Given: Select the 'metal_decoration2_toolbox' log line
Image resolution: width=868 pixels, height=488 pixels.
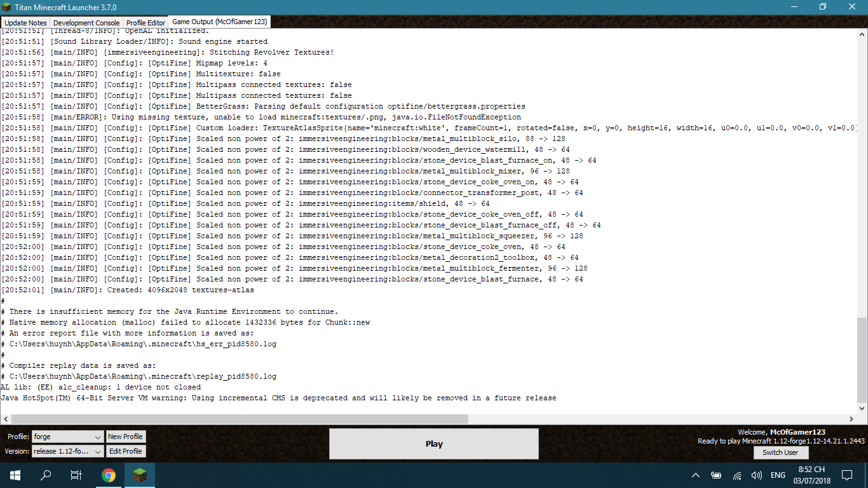Looking at the screenshot, I should (290, 257).
